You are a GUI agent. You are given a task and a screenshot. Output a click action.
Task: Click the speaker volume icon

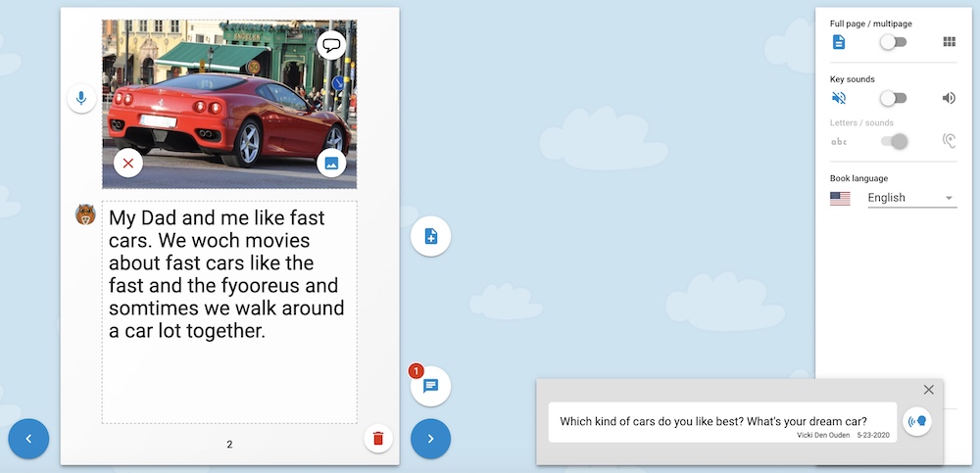pos(950,98)
